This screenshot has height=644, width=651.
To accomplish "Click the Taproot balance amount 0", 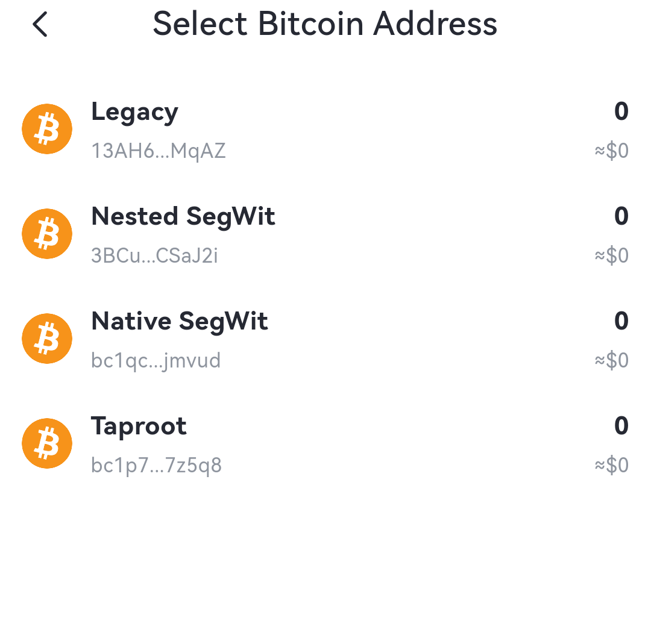I will point(621,426).
